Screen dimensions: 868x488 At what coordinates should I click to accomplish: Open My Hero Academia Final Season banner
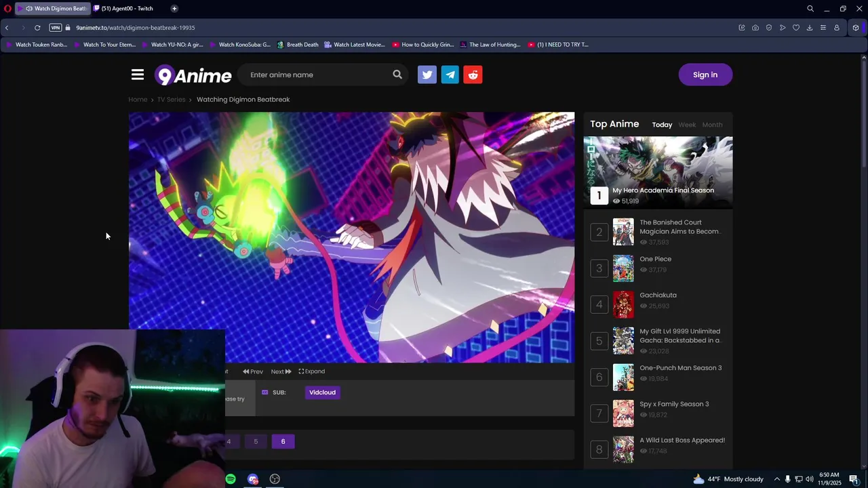(x=658, y=172)
